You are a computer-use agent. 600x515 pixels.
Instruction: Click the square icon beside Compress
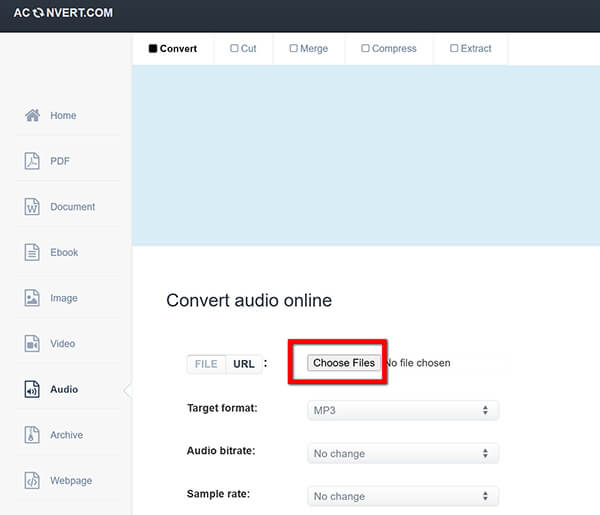365,48
